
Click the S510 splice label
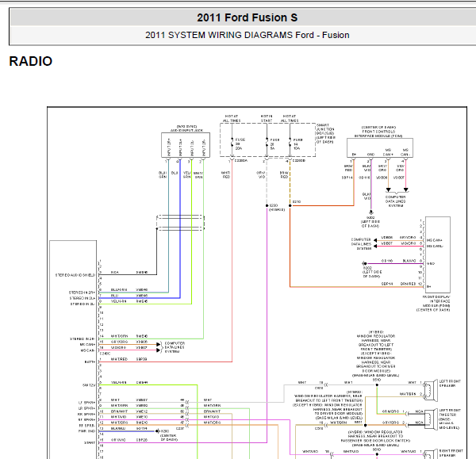pos(377,380)
